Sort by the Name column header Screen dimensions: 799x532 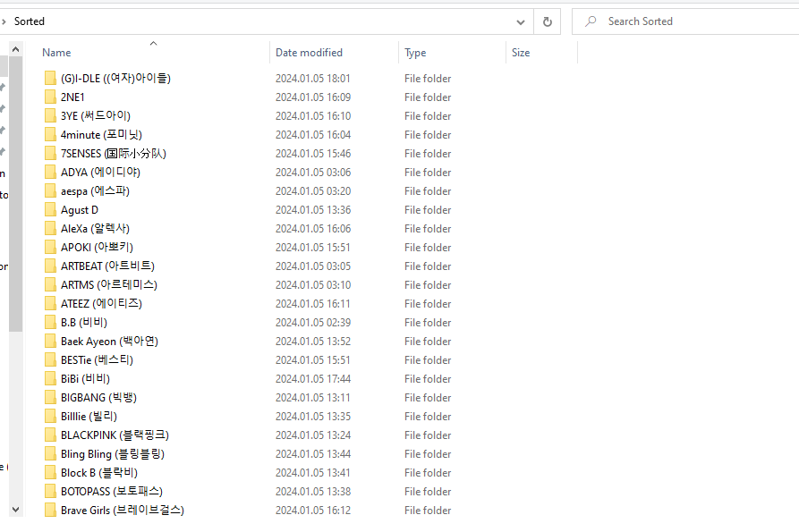tap(56, 53)
